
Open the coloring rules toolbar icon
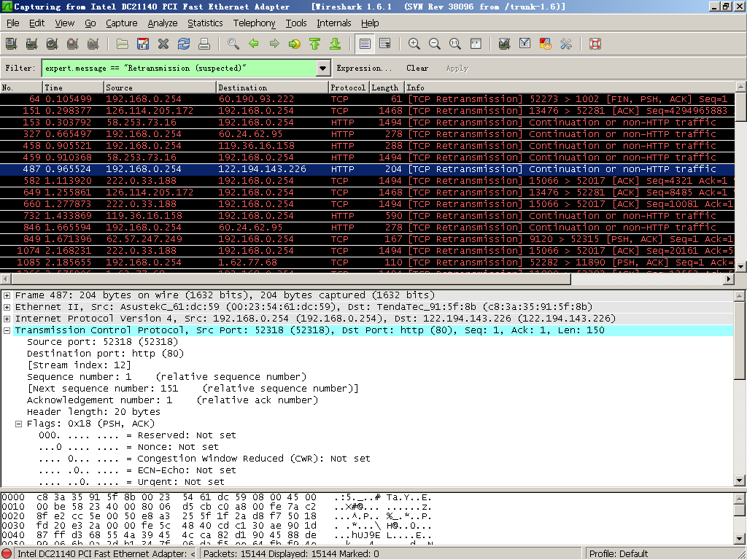tap(545, 44)
